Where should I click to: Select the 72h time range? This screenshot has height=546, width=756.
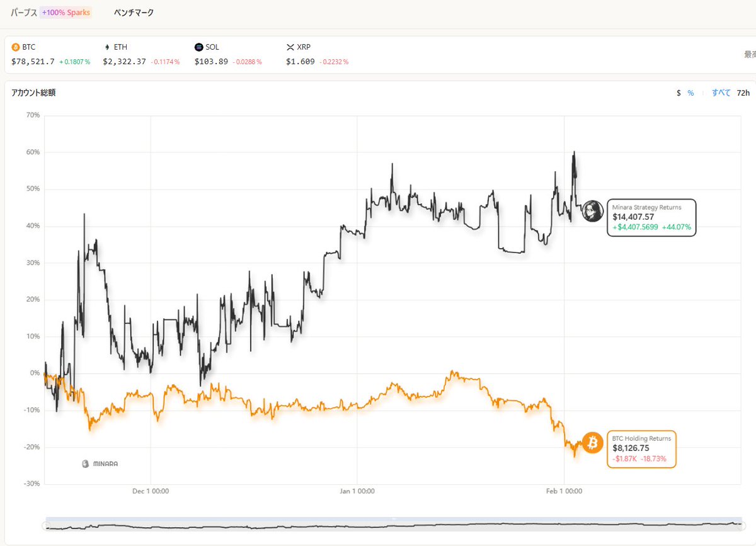743,93
